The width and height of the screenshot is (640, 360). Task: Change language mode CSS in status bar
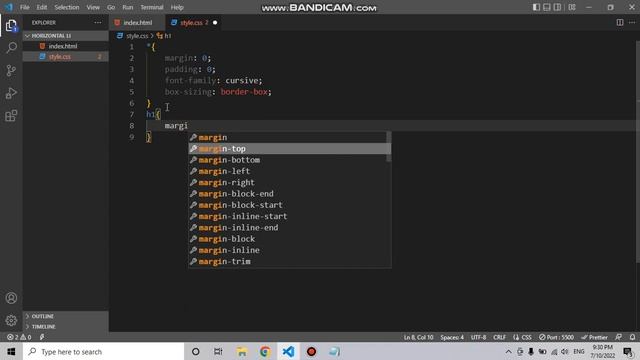(x=522, y=337)
